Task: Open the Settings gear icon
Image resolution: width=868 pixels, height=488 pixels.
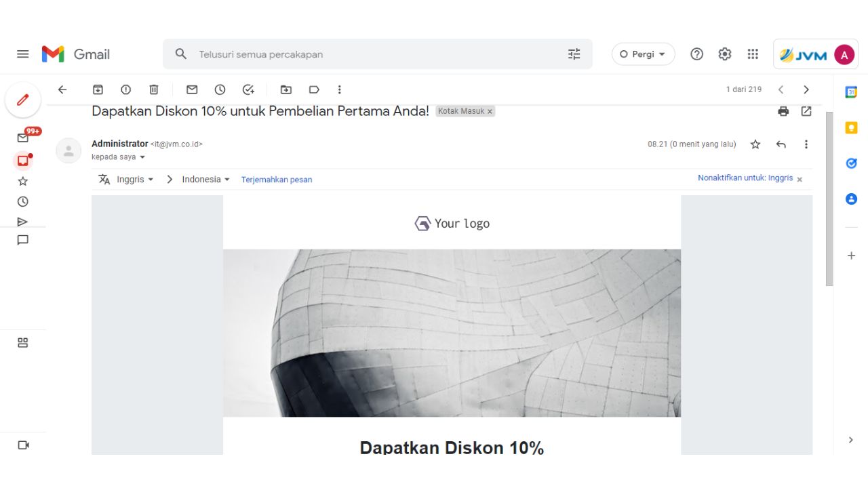Action: [725, 54]
